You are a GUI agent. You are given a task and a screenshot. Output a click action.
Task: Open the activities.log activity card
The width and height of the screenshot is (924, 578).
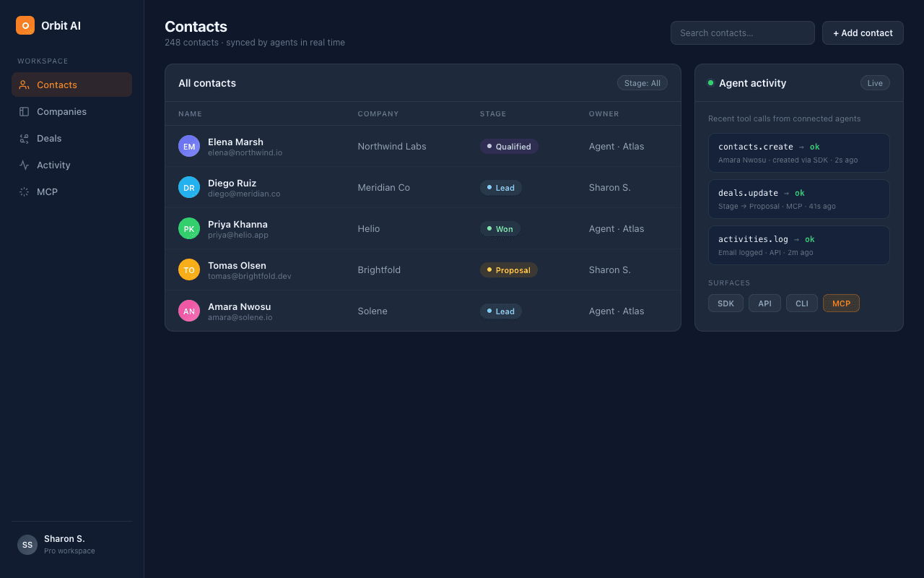click(799, 245)
